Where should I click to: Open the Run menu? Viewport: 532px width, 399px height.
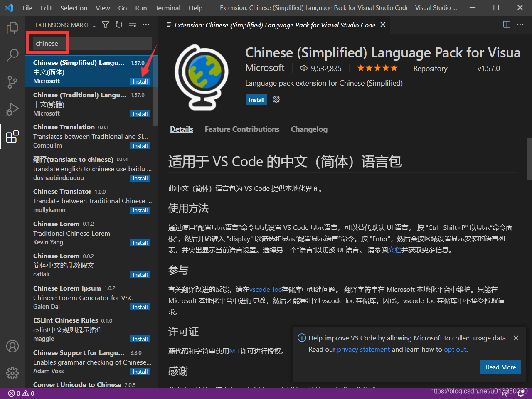click(x=141, y=8)
